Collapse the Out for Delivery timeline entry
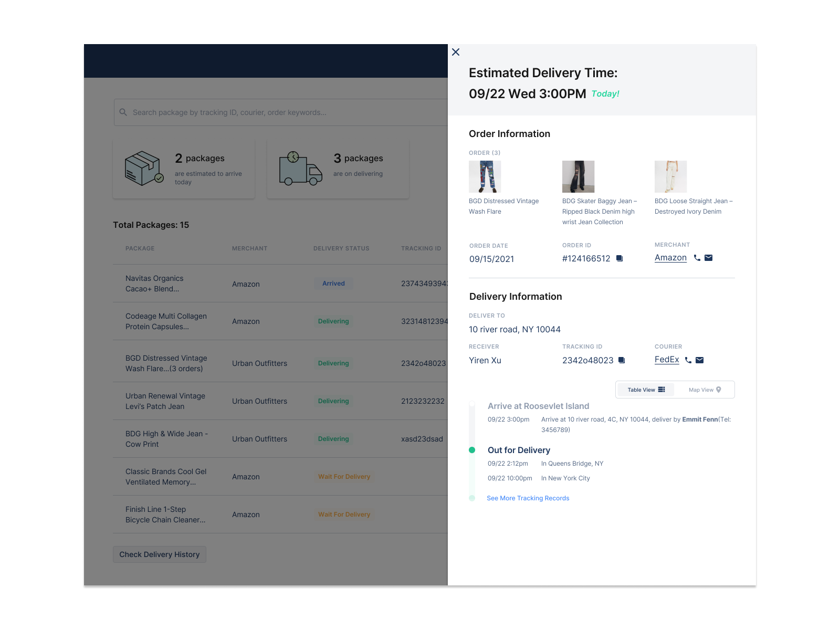 click(x=519, y=450)
